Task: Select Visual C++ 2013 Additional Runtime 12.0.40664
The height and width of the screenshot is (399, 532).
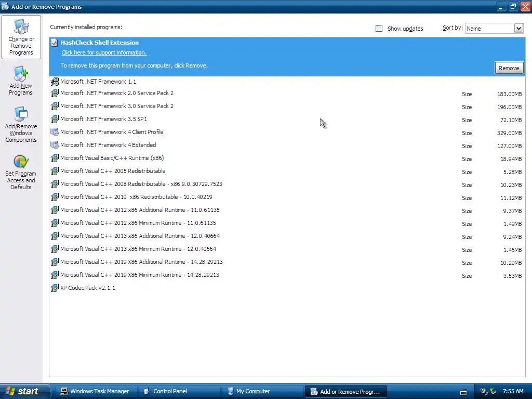Action: tap(287, 236)
